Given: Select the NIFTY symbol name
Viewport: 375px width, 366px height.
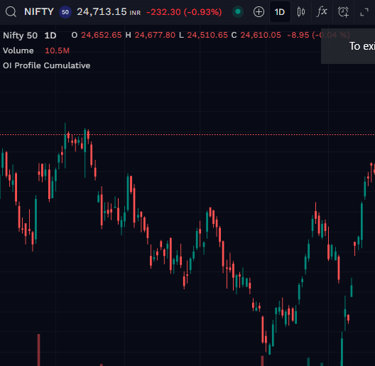Looking at the screenshot, I should pyautogui.click(x=39, y=12).
